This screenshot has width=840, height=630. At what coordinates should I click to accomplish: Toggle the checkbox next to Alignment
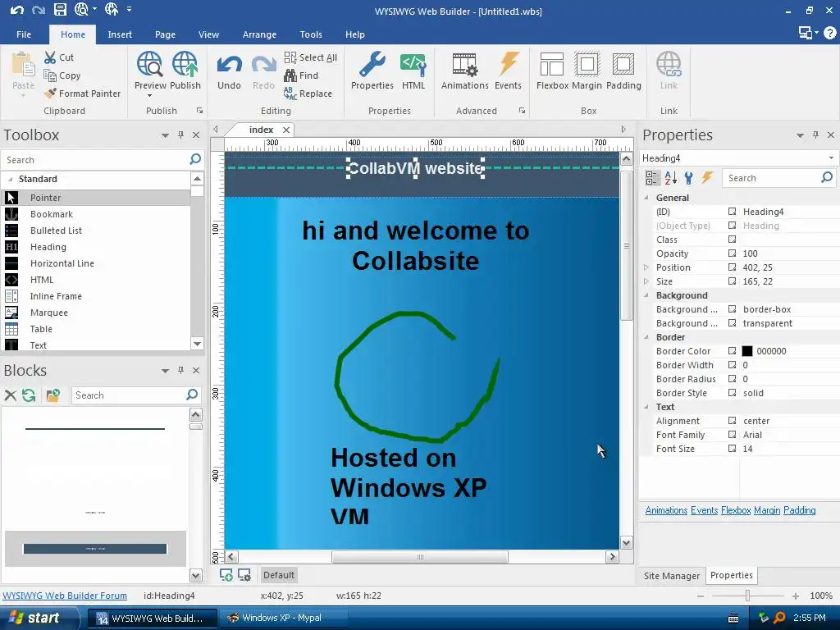click(x=732, y=421)
